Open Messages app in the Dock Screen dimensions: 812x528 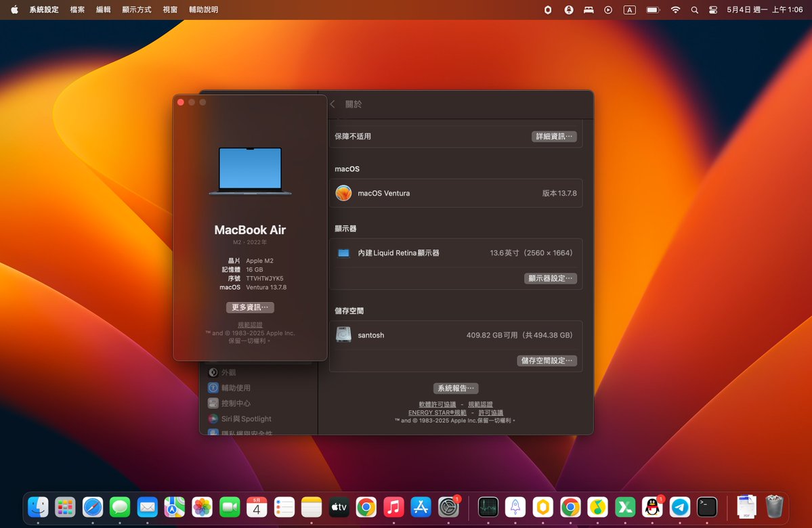120,507
